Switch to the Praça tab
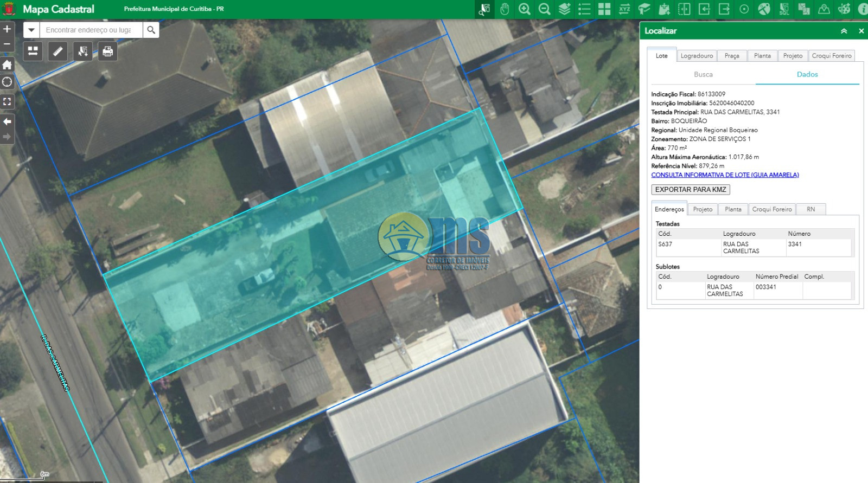The image size is (868, 483). click(x=732, y=56)
